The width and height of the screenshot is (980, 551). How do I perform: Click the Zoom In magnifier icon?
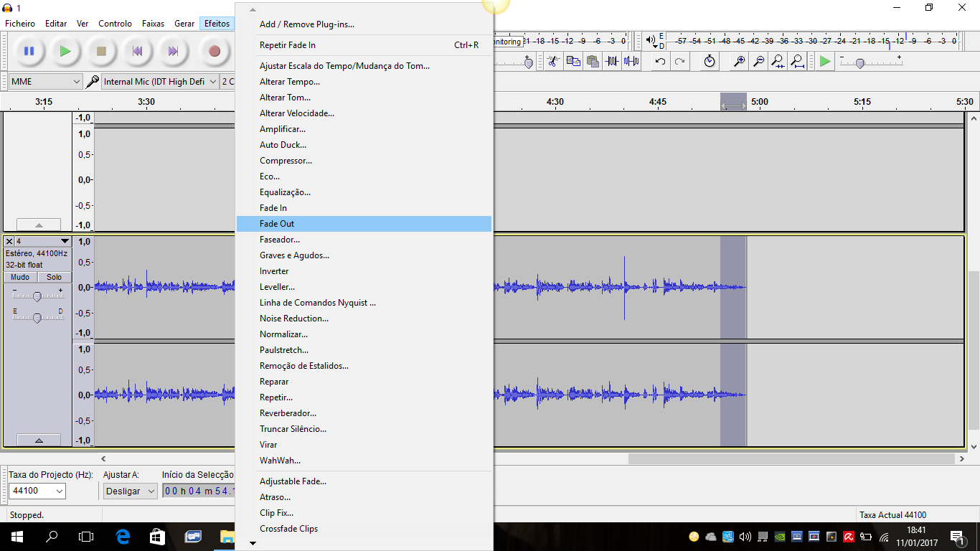(739, 61)
